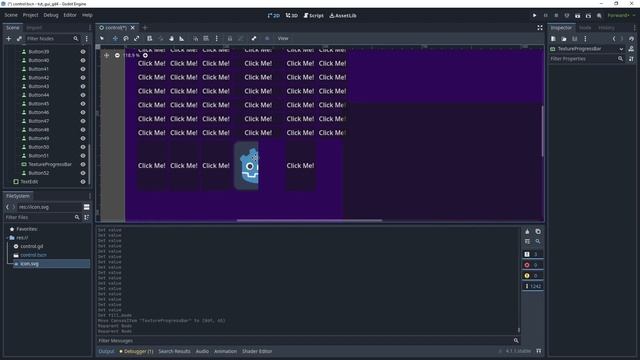Open object history list in Inspector
This screenshot has width=640, height=360.
(x=631, y=39)
